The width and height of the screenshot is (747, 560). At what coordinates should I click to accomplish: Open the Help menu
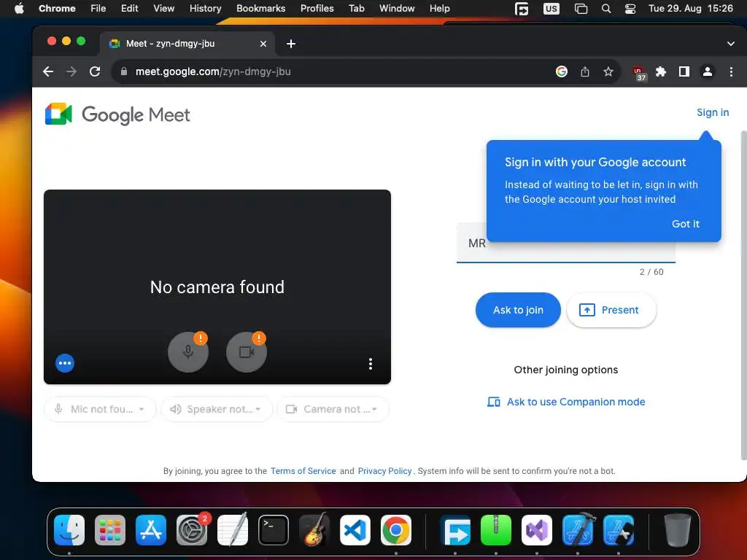(x=439, y=8)
